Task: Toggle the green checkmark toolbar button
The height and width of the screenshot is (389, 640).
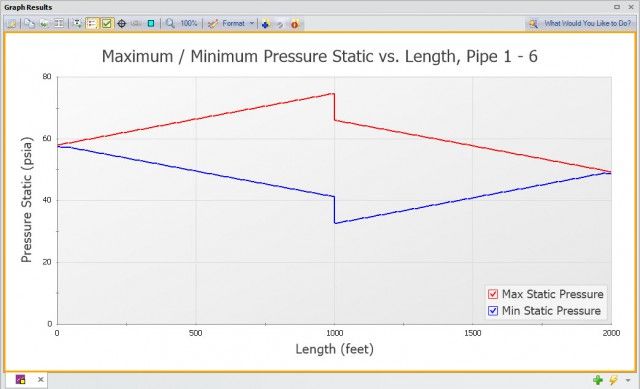Action: tap(107, 24)
